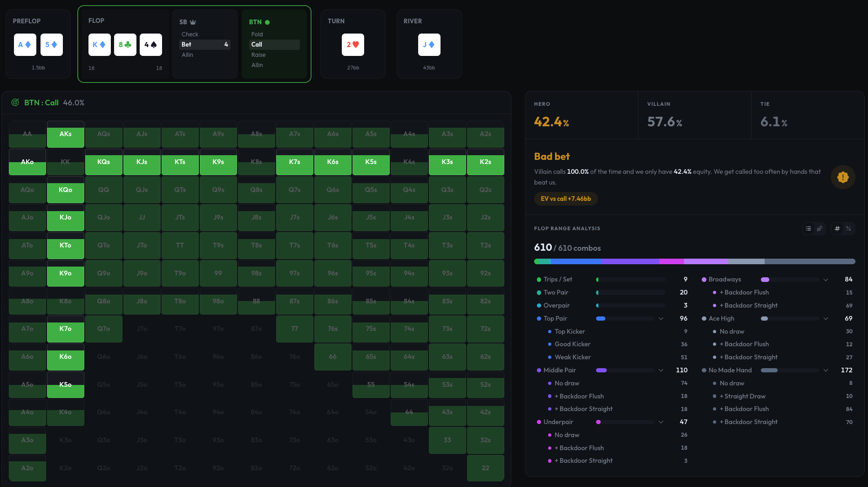
Task: Switch combo display to percentage mode
Action: (x=849, y=228)
